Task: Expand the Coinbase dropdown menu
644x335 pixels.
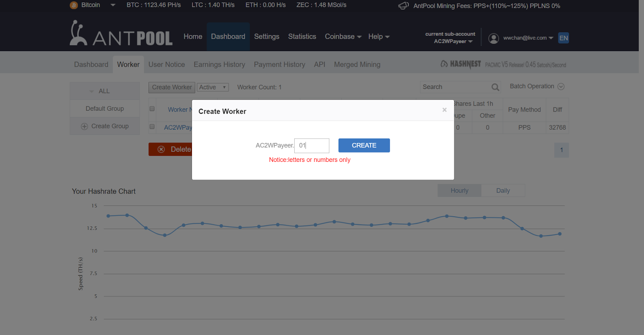Action: (x=343, y=37)
